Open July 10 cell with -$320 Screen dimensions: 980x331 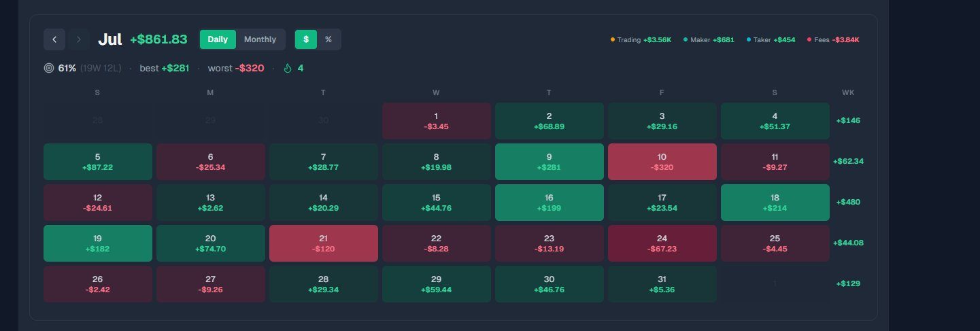click(x=662, y=162)
